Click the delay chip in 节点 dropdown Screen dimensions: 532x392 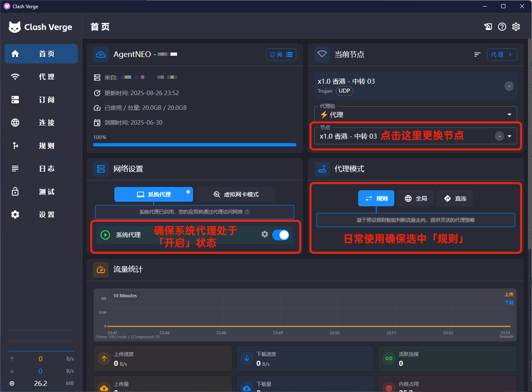point(500,136)
